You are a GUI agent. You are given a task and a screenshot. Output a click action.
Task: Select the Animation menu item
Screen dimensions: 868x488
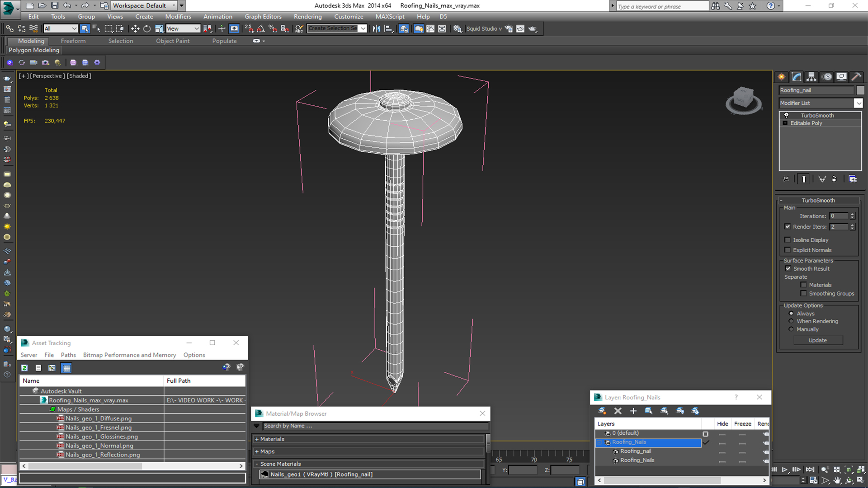tap(217, 16)
